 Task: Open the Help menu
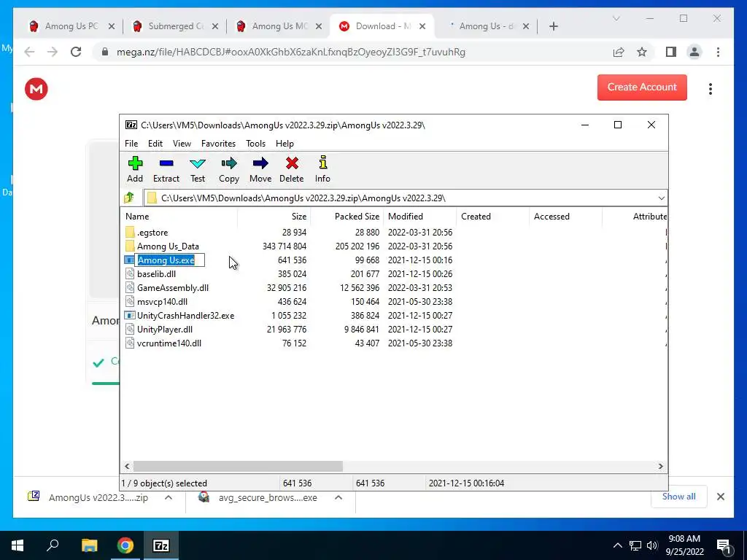coord(285,144)
